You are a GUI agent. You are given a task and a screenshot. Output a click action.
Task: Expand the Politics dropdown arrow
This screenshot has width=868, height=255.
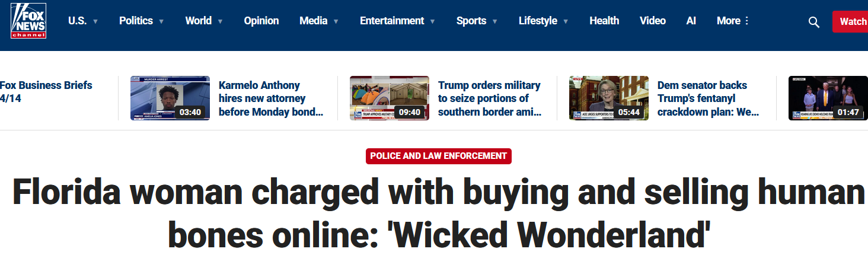pos(162,21)
